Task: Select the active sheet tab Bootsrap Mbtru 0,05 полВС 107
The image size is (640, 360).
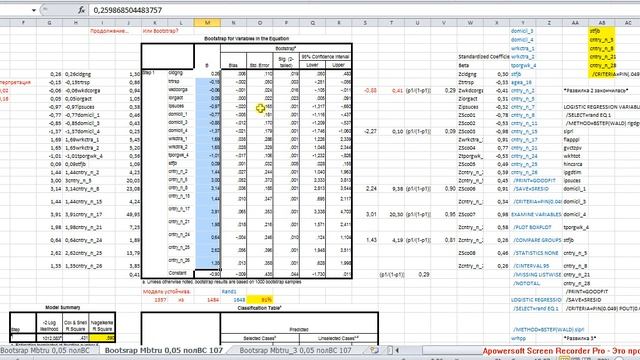Action: [164, 350]
